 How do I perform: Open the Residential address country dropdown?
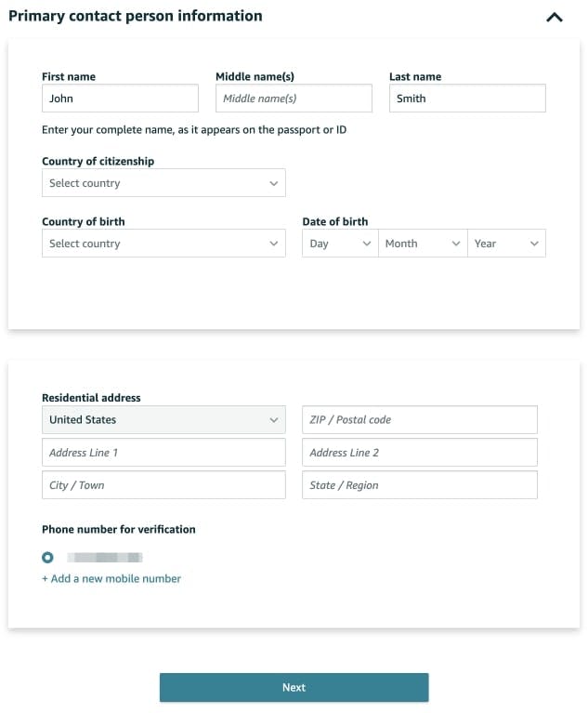point(163,420)
